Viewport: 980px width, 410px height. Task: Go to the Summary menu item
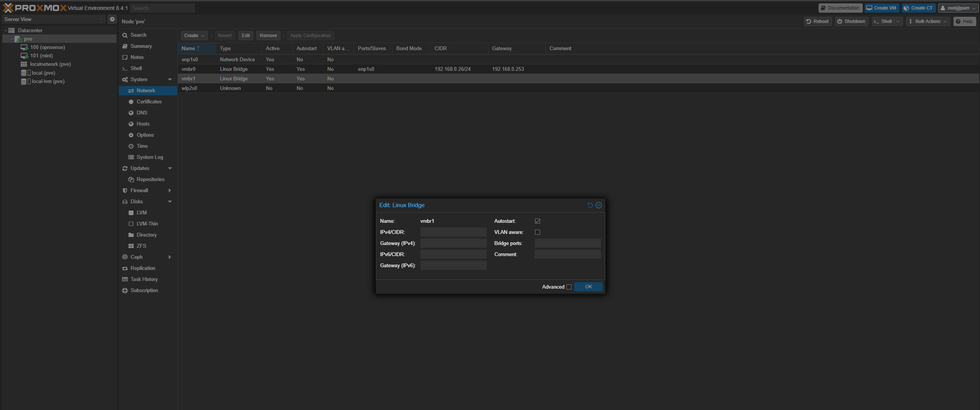pos(141,46)
